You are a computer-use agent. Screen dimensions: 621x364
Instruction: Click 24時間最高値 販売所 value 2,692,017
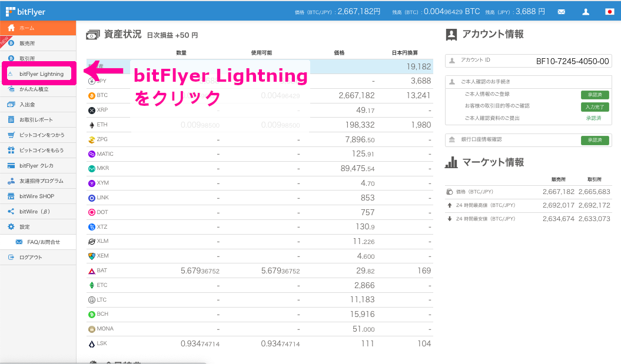pyautogui.click(x=559, y=205)
